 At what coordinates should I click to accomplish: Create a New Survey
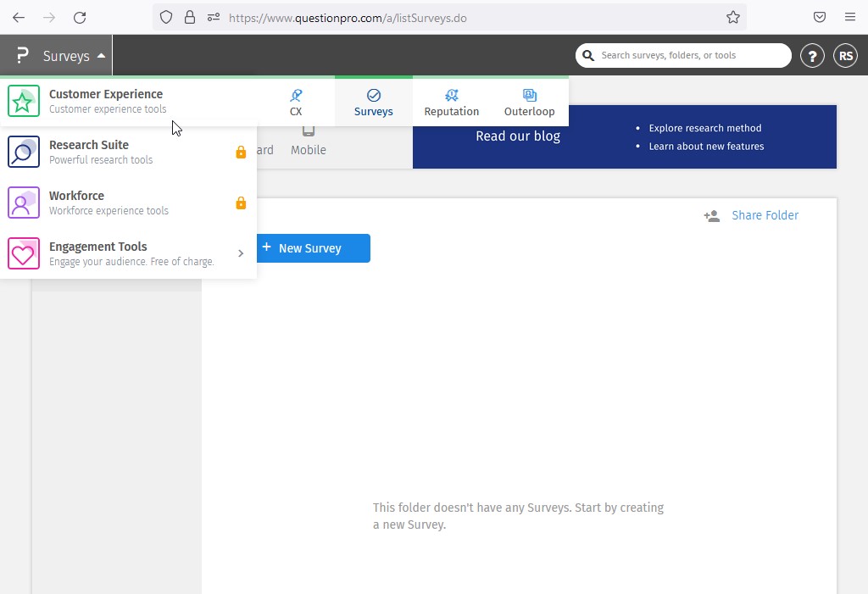310,248
